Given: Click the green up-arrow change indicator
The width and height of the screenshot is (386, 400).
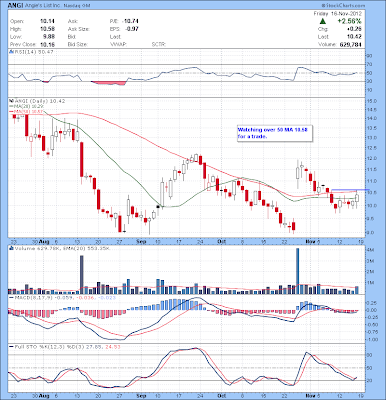Looking at the screenshot, I should pyautogui.click(x=322, y=21).
